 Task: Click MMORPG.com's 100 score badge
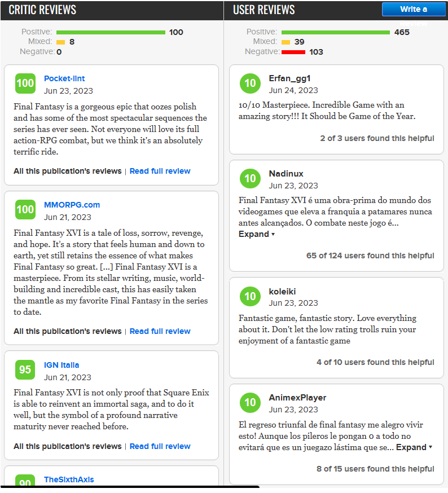coord(25,210)
